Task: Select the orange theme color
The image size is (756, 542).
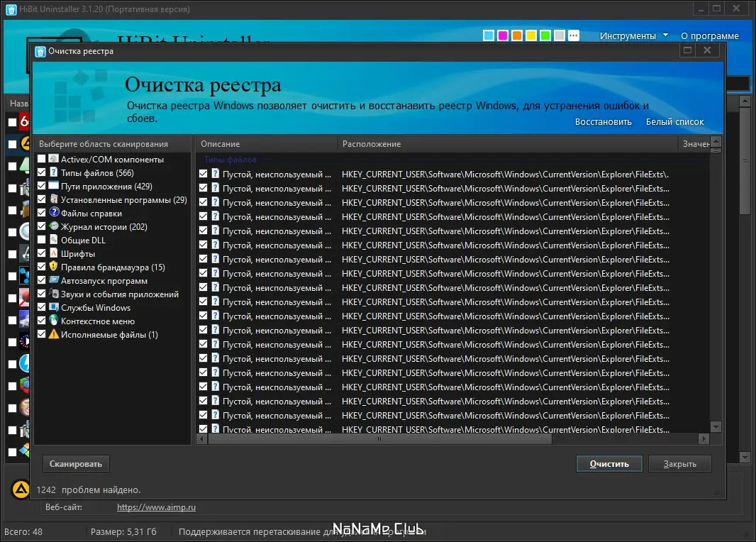Action: pos(517,35)
